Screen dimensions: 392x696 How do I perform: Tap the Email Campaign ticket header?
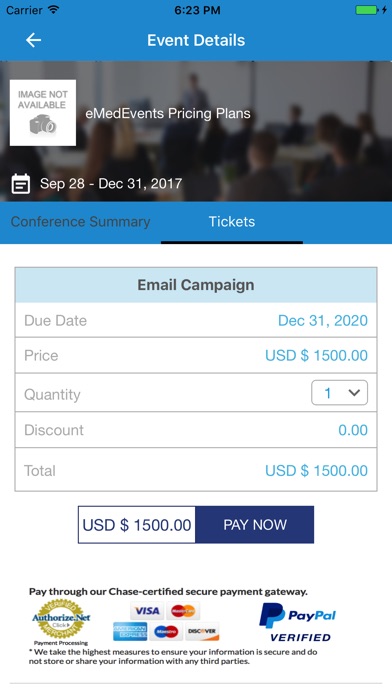[196, 285]
